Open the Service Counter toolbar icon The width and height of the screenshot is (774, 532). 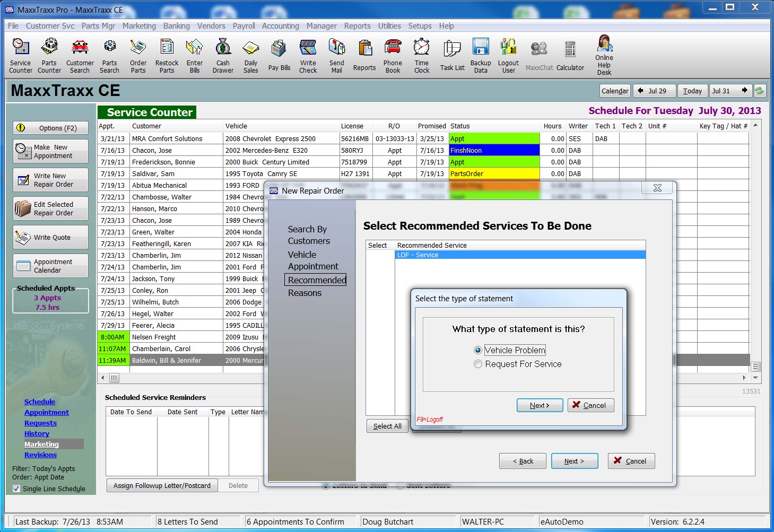21,56
